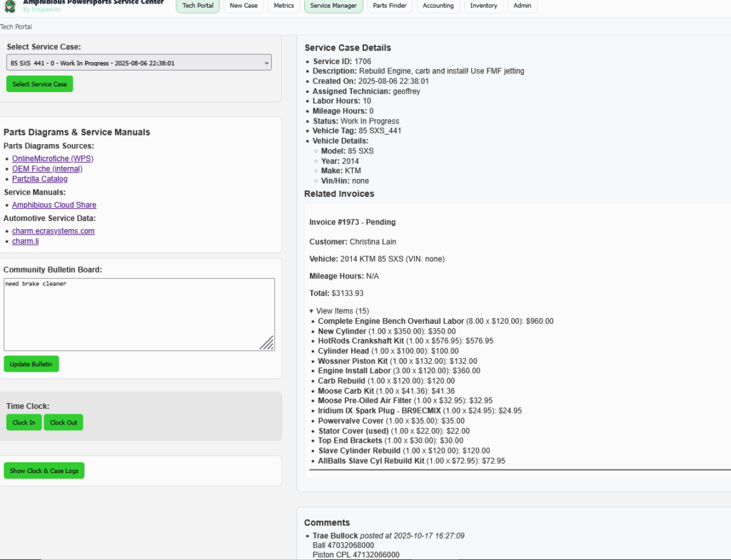The width and height of the screenshot is (731, 560).
Task: Open the Tech Portal tab
Action: click(198, 6)
